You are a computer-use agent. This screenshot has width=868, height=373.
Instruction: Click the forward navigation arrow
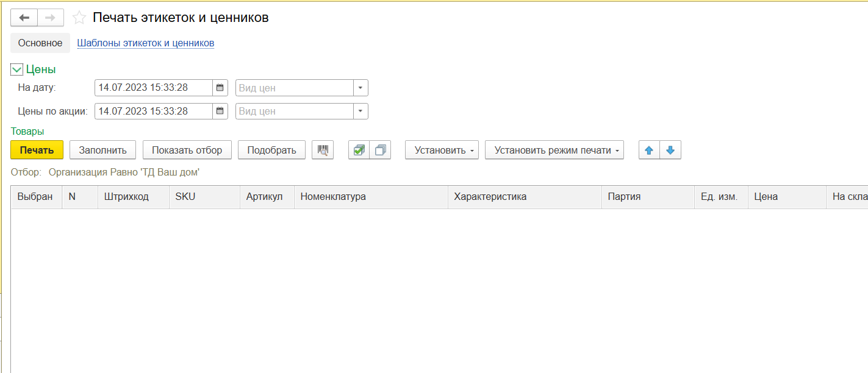[x=51, y=18]
